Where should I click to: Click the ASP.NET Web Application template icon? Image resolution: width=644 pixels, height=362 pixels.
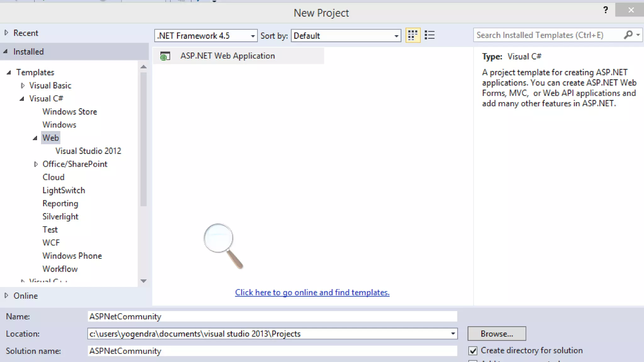tap(165, 56)
